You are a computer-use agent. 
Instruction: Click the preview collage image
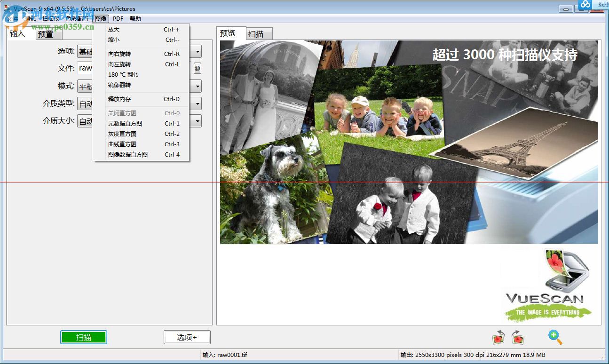(409, 142)
